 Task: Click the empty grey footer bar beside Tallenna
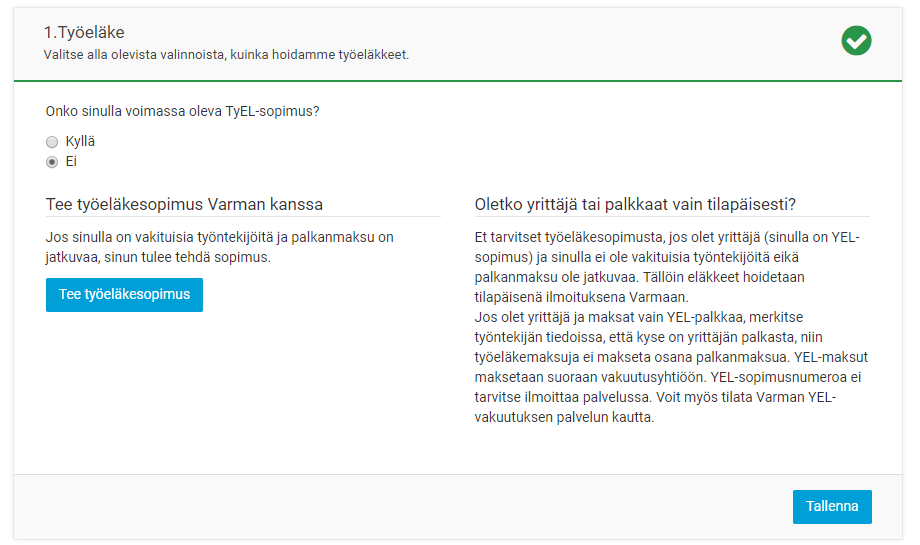pyautogui.click(x=400, y=507)
